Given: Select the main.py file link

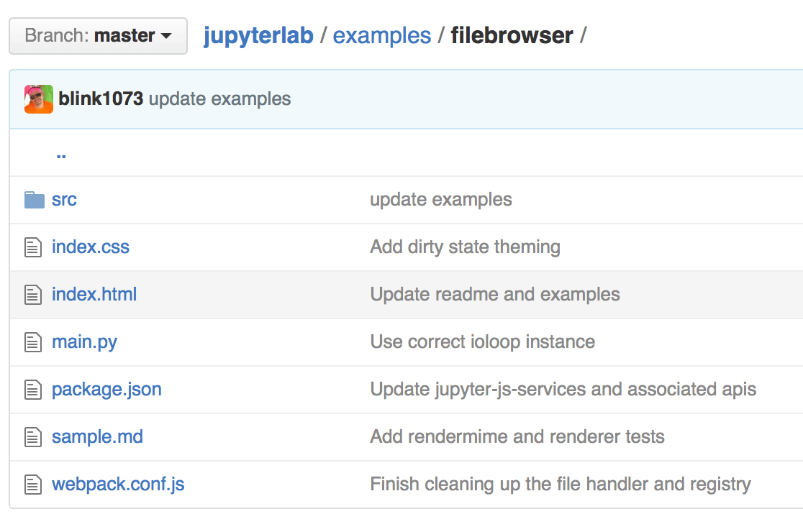Looking at the screenshot, I should (84, 341).
